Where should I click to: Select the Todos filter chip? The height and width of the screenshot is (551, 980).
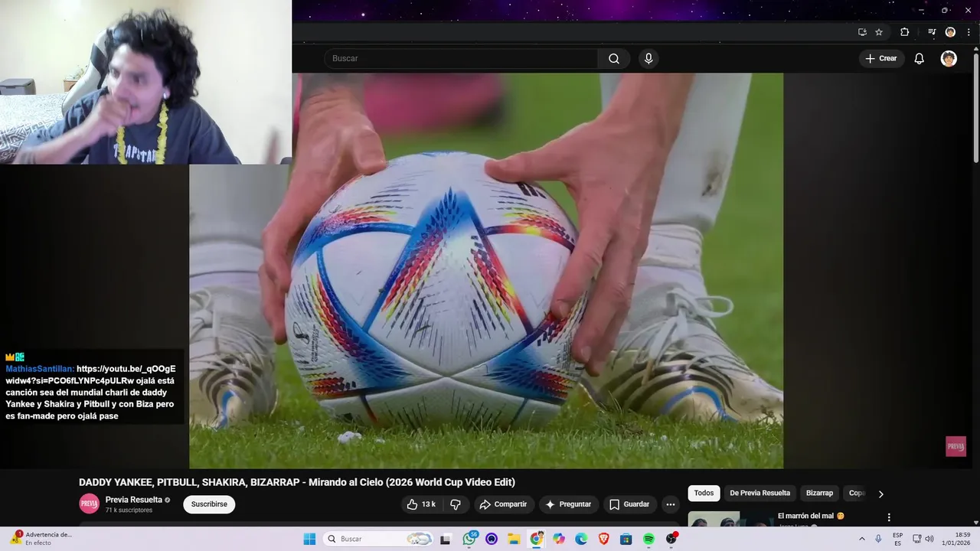pos(704,493)
